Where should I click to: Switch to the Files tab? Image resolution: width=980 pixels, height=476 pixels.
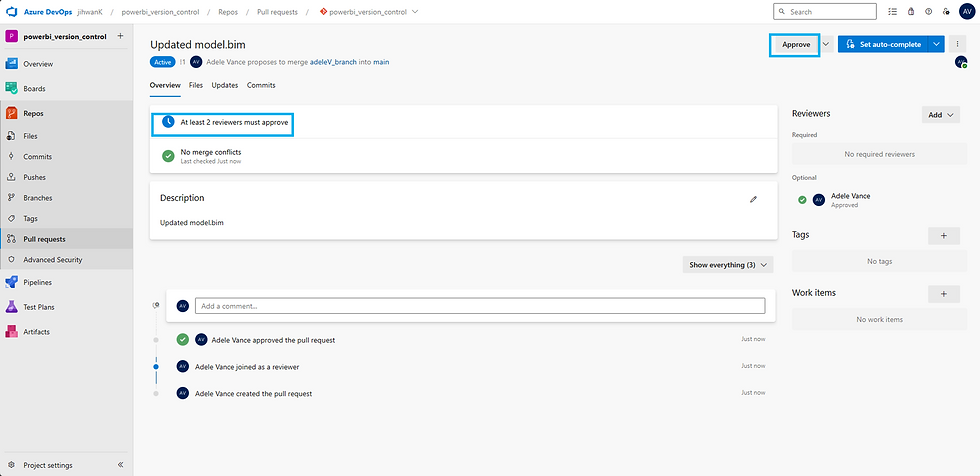click(196, 86)
